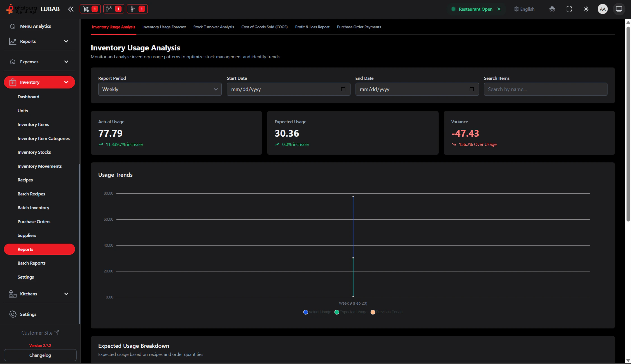The image size is (631, 364).
Task: Switch to the Stock Turnover Analysis tab
Action: point(213,27)
